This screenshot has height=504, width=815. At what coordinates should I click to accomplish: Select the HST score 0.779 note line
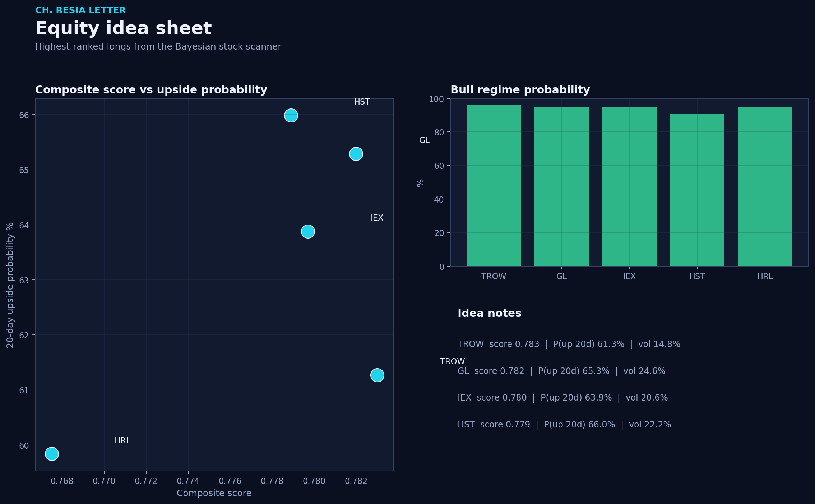click(564, 425)
